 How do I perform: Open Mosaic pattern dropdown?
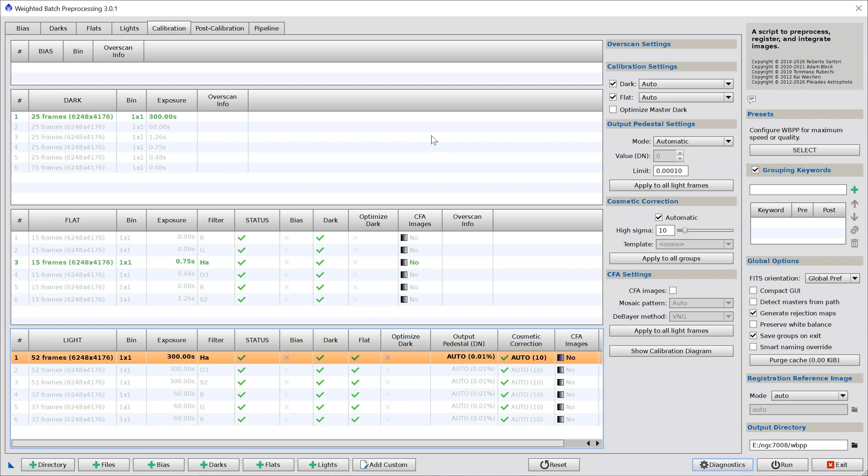point(701,303)
